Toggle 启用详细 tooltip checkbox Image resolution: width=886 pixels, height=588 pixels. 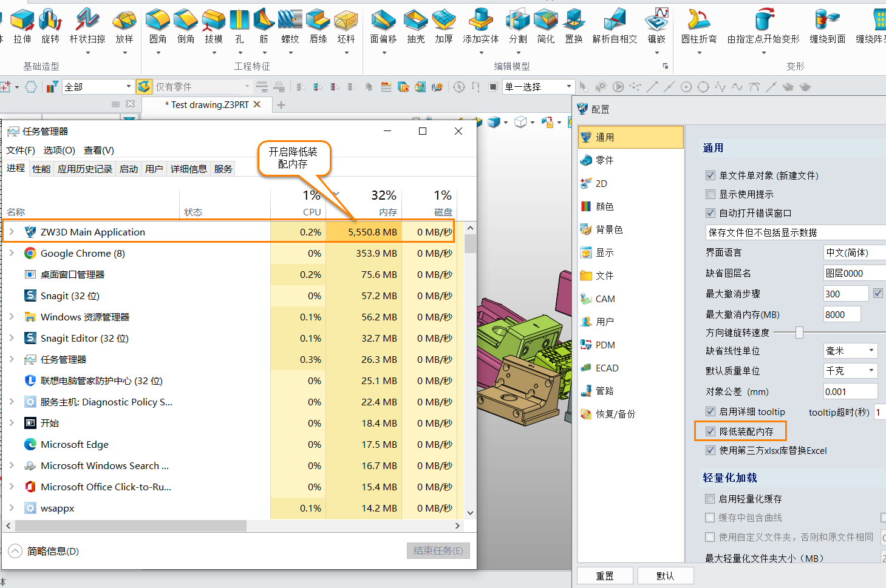pos(711,411)
